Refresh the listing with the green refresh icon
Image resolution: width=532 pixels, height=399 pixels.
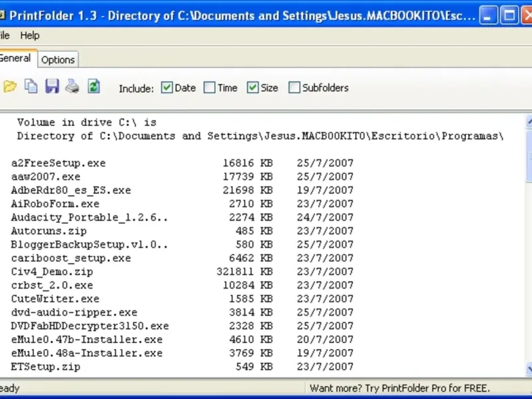click(x=94, y=86)
